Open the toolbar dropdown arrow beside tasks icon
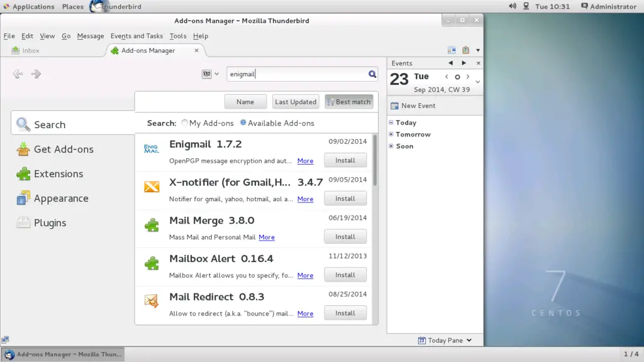 pos(478,50)
